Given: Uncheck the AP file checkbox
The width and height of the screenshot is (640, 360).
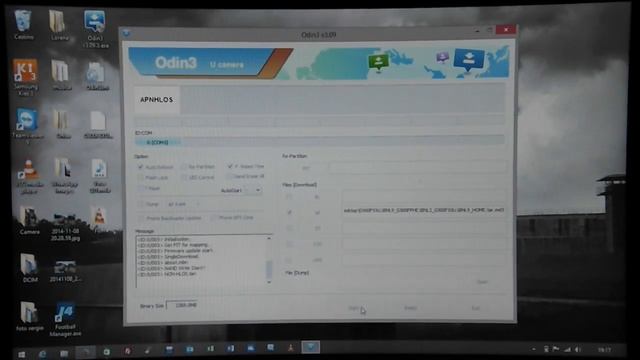Looking at the screenshot, I should point(289,212).
